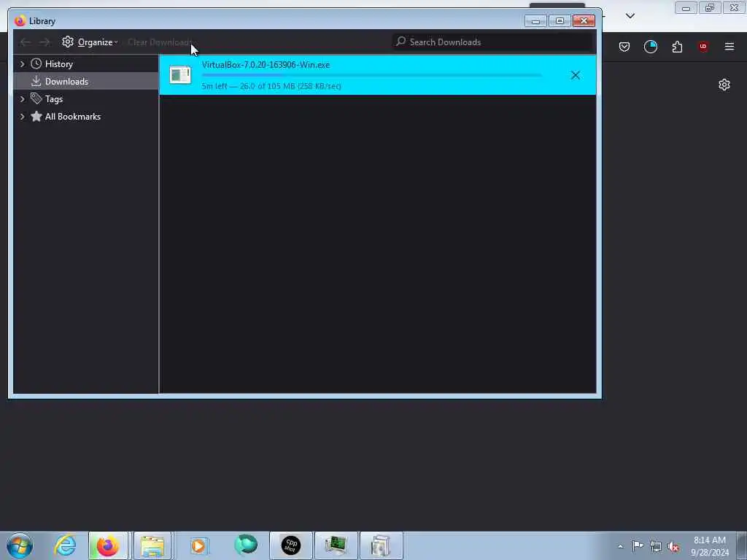Open the green globe app on taskbar
Image resolution: width=747 pixels, height=560 pixels.
click(246, 545)
